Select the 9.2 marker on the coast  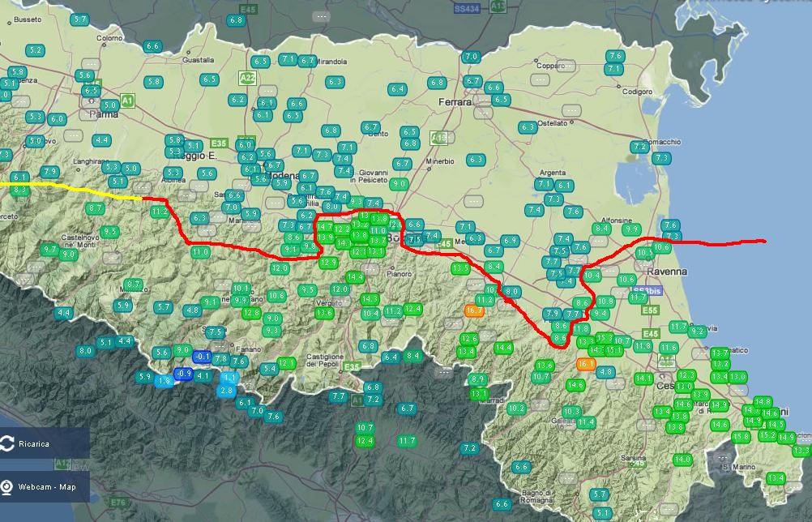697,331
